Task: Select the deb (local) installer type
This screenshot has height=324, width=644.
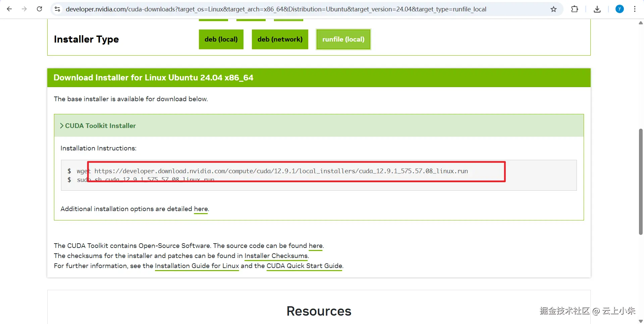Action: (x=221, y=39)
